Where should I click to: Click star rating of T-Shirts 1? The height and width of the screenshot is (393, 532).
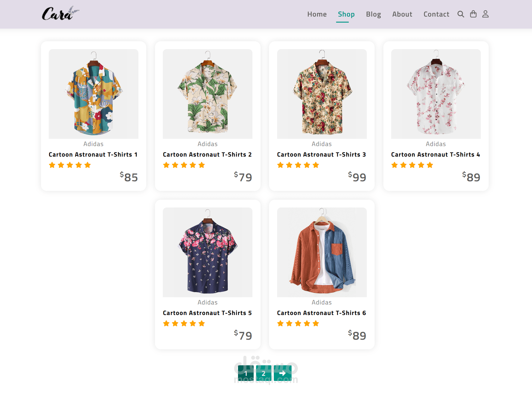[70, 165]
